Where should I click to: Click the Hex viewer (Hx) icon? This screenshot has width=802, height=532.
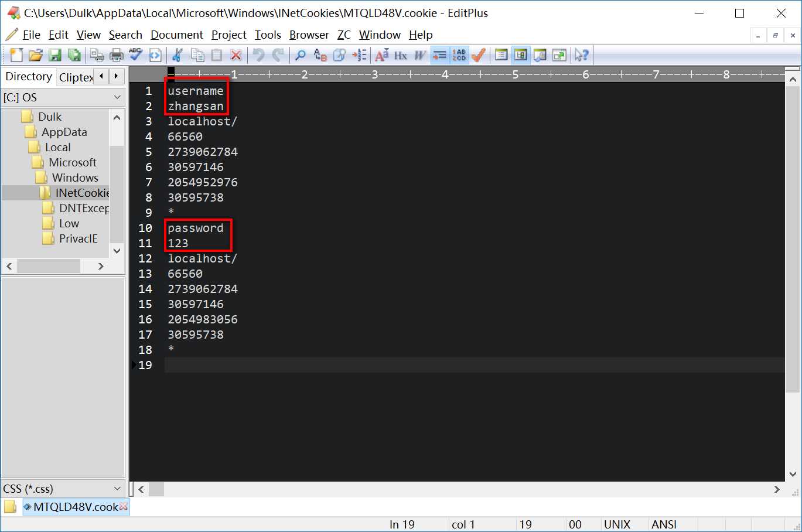click(401, 55)
